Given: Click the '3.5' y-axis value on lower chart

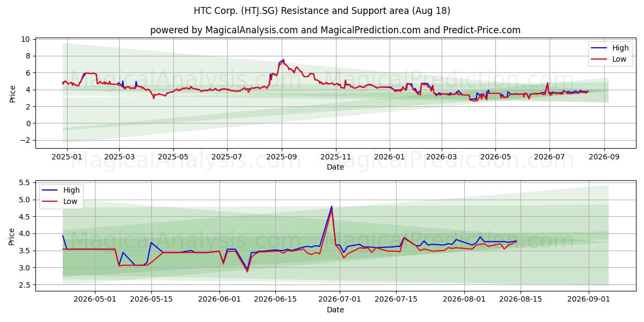Looking at the screenshot, I should pyautogui.click(x=25, y=251).
